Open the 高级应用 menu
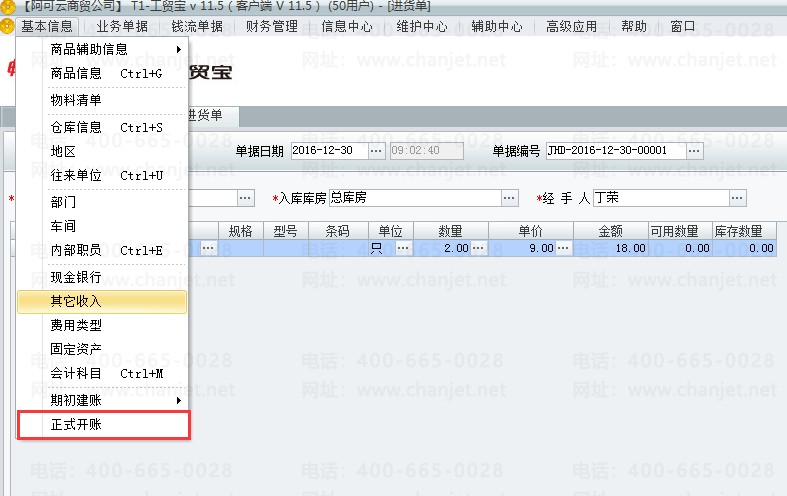 pos(572,26)
